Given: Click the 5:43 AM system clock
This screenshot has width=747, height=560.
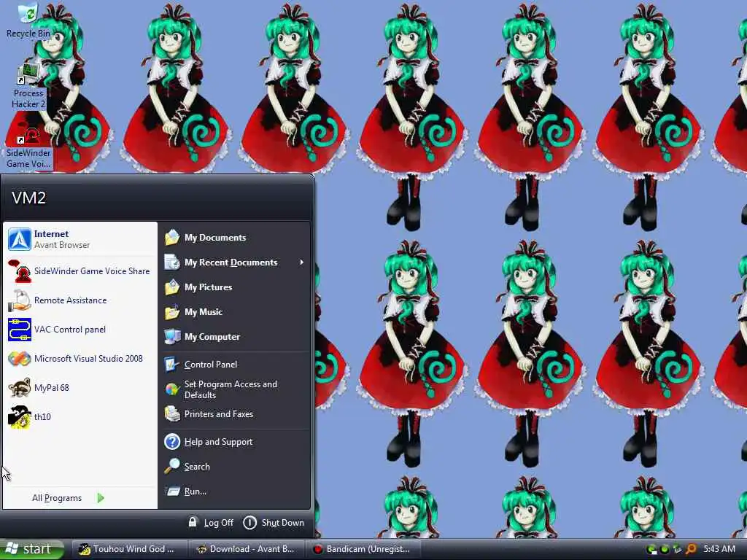Looking at the screenshot, I should pyautogui.click(x=719, y=549).
